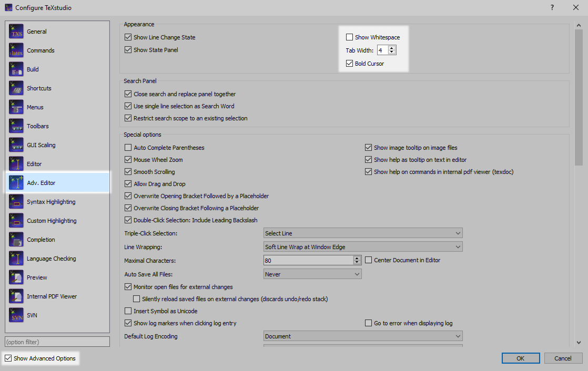
Task: Uncheck Show Advanced Options
Action: [8, 358]
